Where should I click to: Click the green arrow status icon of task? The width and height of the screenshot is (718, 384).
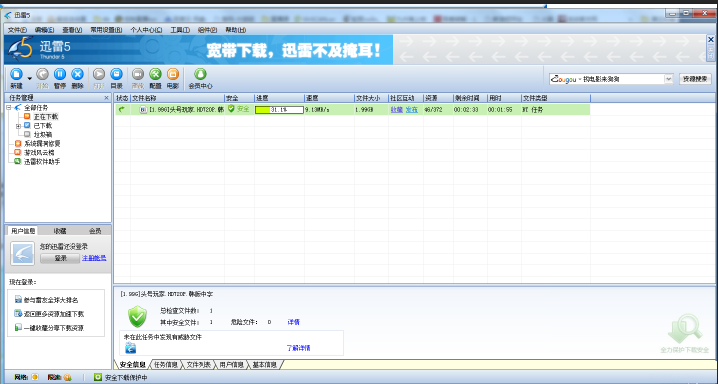121,109
